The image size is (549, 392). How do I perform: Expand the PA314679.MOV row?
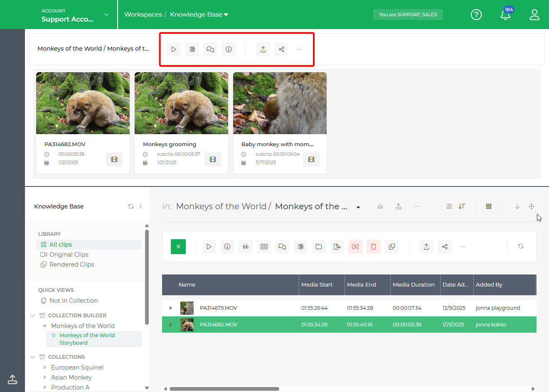click(170, 308)
